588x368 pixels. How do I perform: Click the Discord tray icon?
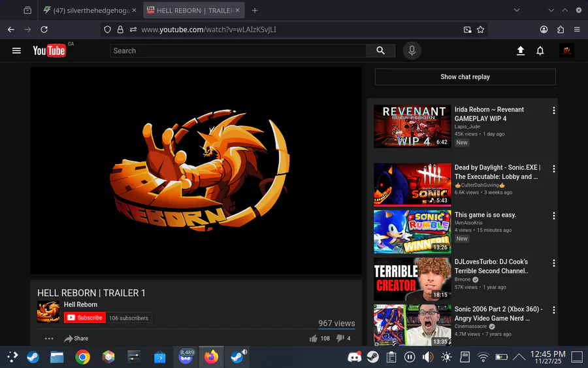tap(354, 357)
